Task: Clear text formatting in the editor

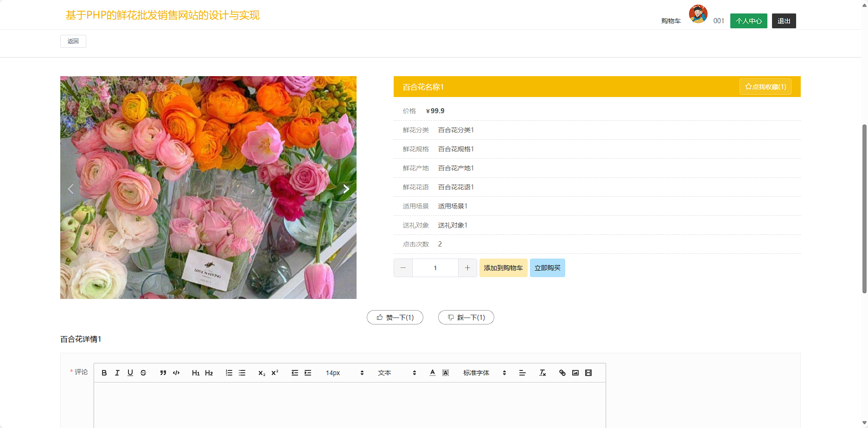Action: click(x=542, y=373)
